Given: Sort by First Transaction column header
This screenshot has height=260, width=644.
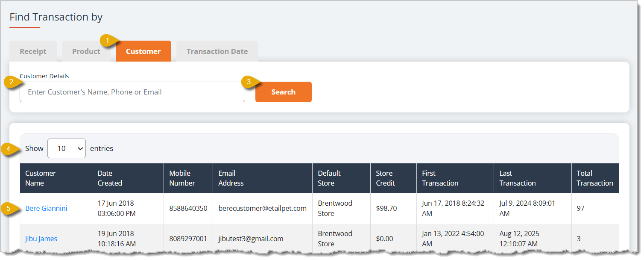Looking at the screenshot, I should pyautogui.click(x=455, y=178).
